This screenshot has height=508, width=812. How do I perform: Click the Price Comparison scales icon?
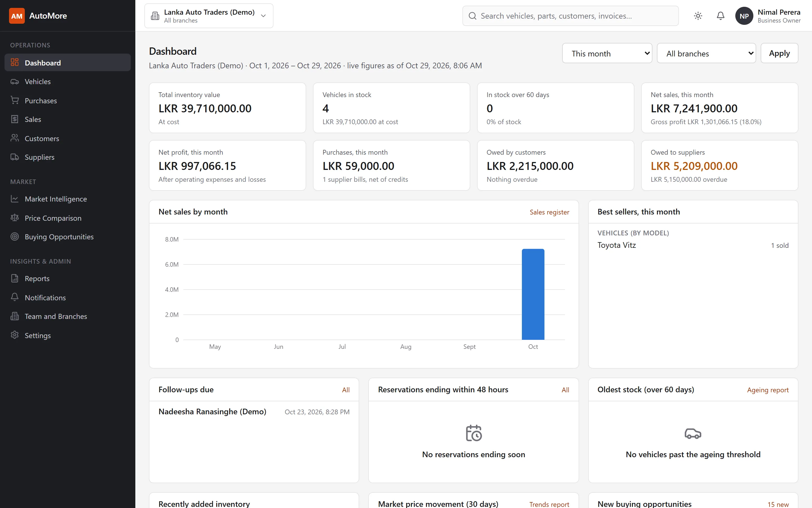point(14,218)
